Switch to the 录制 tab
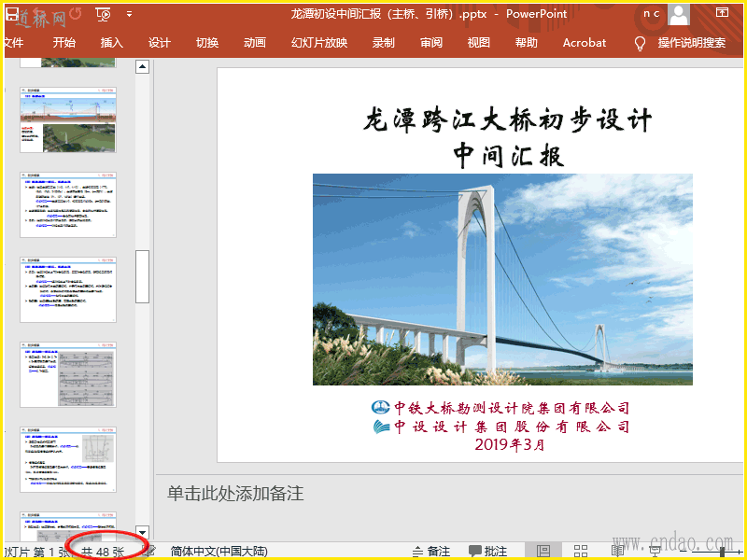The height and width of the screenshot is (560, 747). pyautogui.click(x=384, y=42)
